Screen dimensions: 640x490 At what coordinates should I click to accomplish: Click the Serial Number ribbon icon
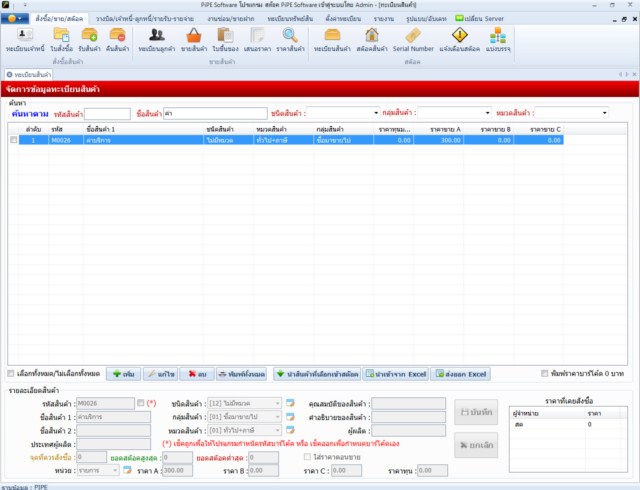click(413, 40)
